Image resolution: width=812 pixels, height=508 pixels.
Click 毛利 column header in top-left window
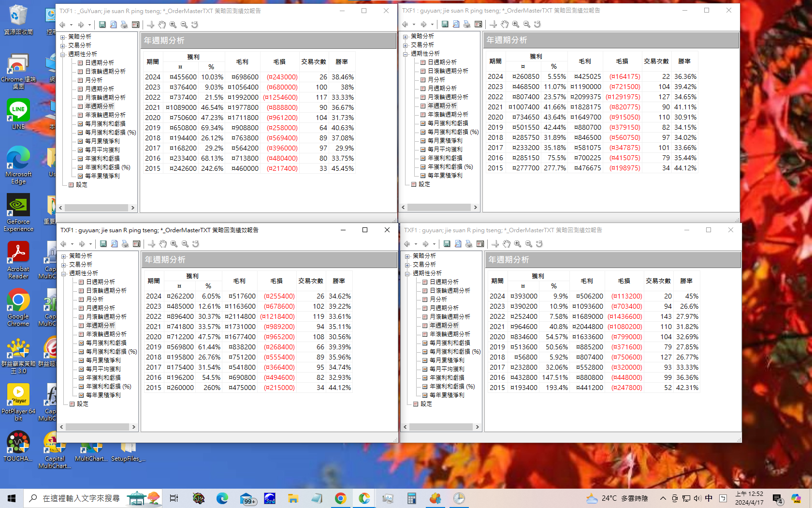(x=242, y=62)
